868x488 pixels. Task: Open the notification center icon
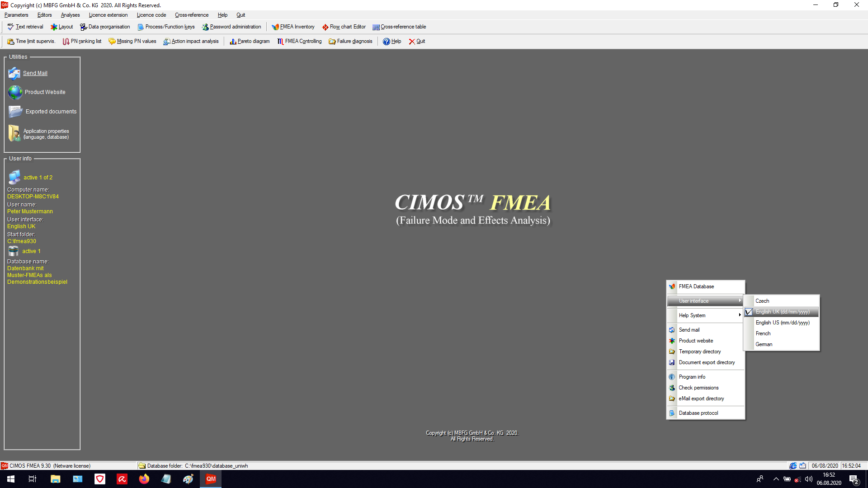coord(854,479)
